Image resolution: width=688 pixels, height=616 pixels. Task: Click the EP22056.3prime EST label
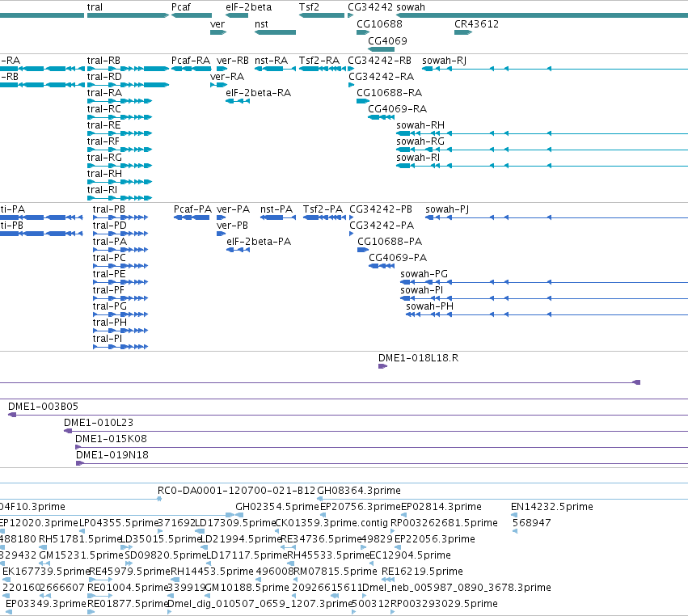coord(434,539)
